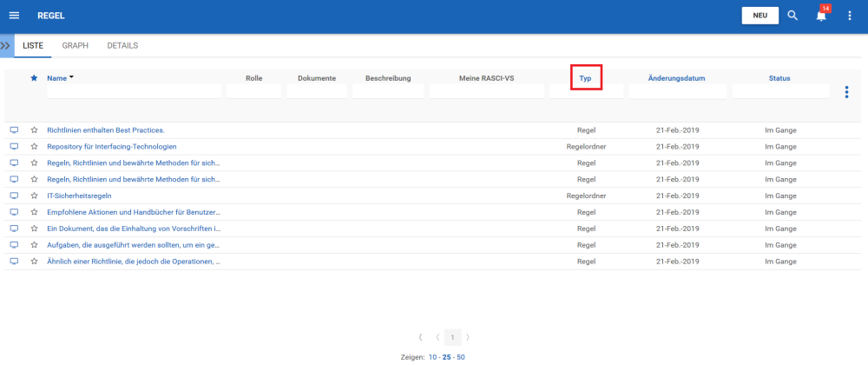The image size is (868, 365).
Task: Focus the Beschreibung filter field
Action: 388,91
